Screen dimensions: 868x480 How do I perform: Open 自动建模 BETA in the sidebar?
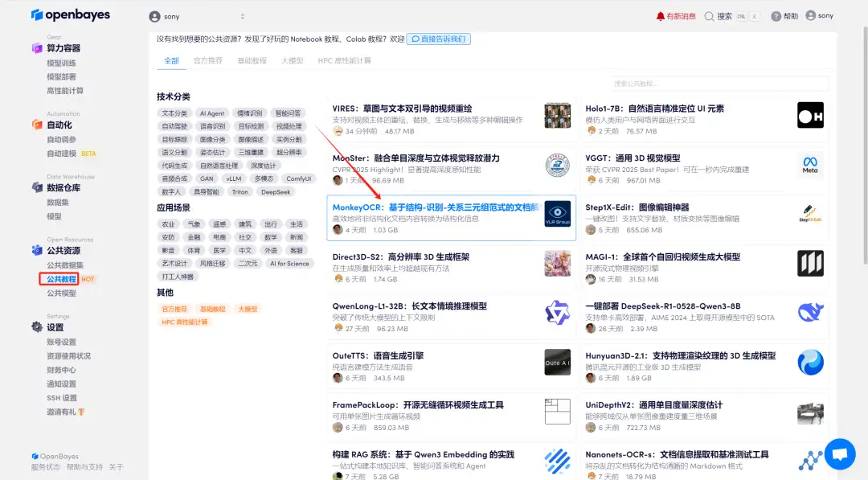coord(72,154)
